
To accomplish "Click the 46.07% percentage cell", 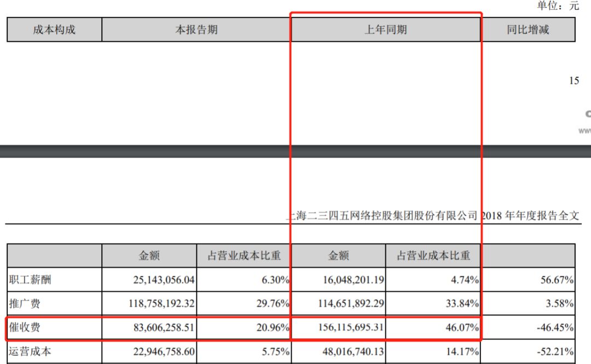I will pyautogui.click(x=463, y=328).
